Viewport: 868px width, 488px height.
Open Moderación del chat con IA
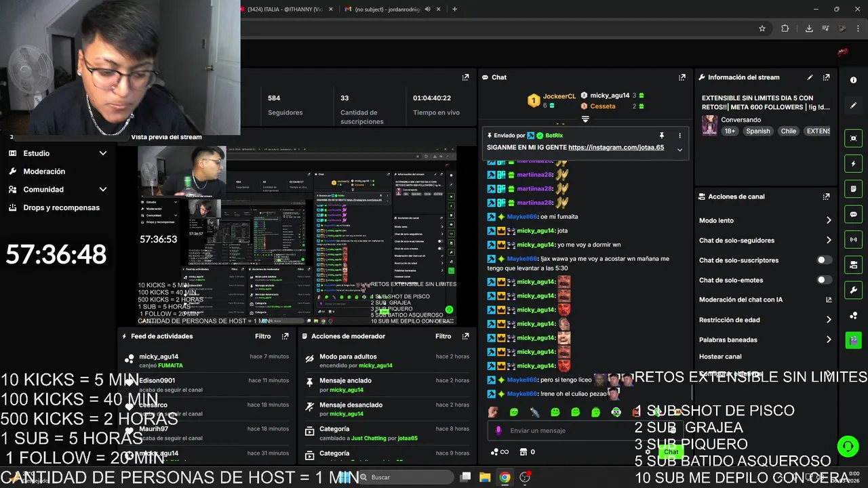coord(765,300)
